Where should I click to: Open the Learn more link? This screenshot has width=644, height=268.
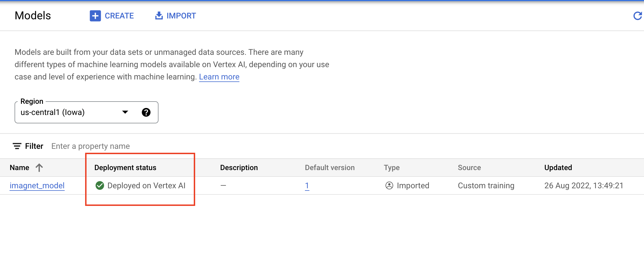coord(219,77)
